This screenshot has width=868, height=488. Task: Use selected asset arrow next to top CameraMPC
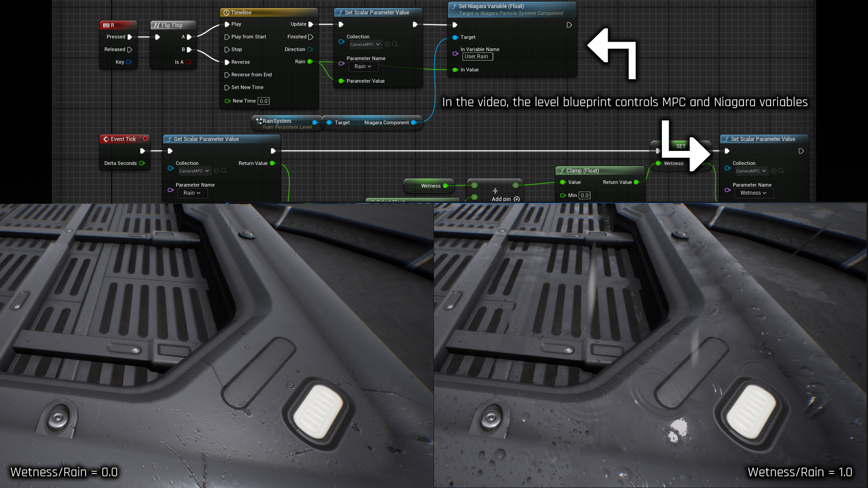coord(387,44)
